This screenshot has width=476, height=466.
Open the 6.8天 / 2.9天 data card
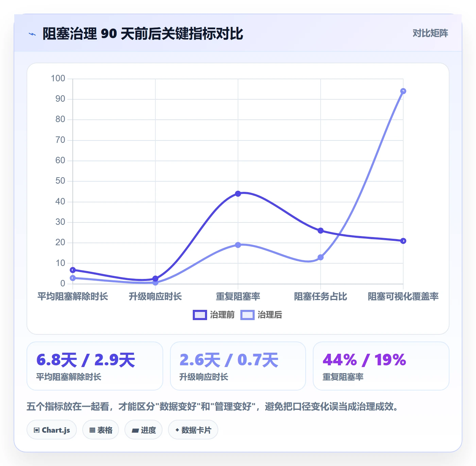click(95, 366)
